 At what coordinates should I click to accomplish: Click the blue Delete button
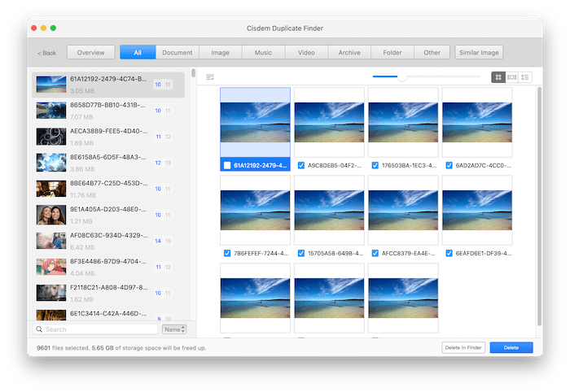511,347
